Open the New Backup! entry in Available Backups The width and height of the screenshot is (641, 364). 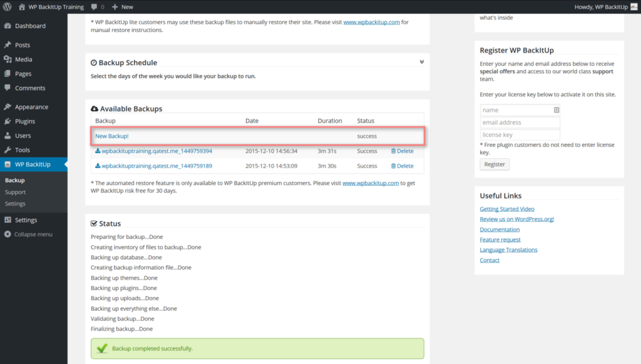(x=111, y=136)
